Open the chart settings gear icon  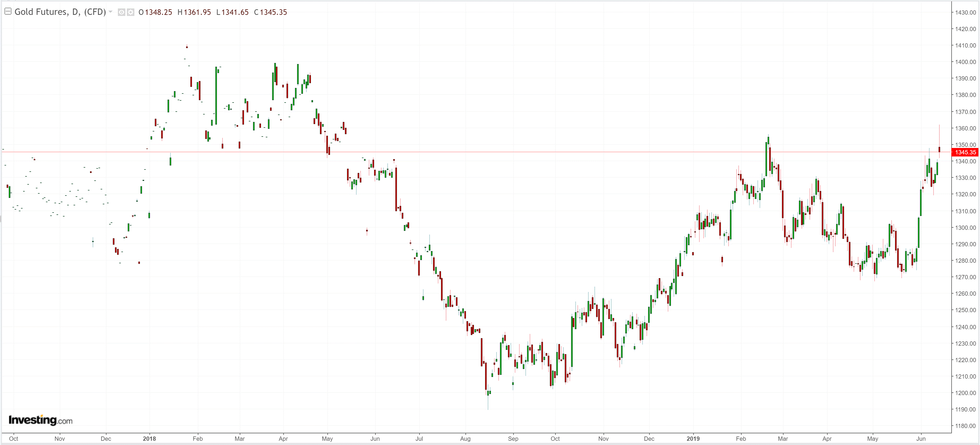pyautogui.click(x=130, y=12)
